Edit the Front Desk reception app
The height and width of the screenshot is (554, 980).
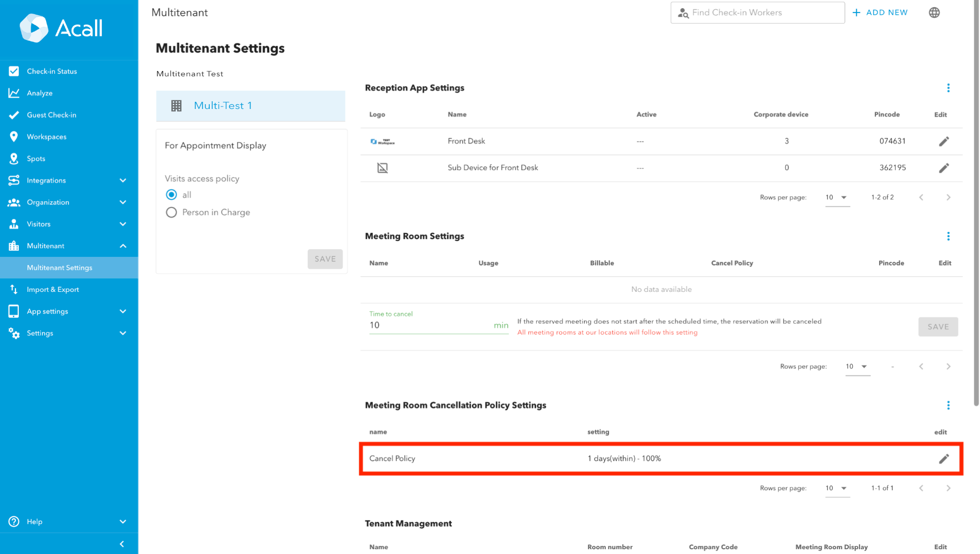[944, 141]
